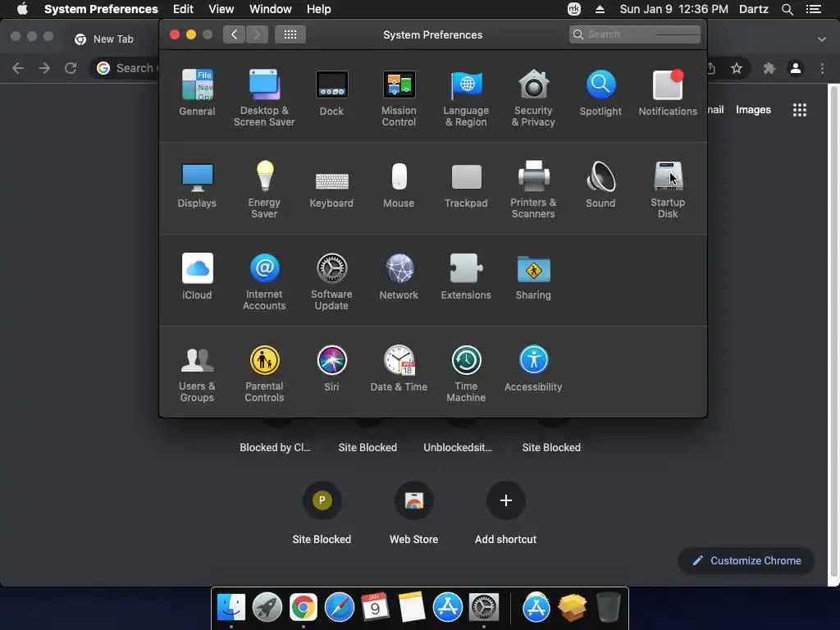Open Mouse preferences
Image resolution: width=840 pixels, height=630 pixels.
point(399,185)
